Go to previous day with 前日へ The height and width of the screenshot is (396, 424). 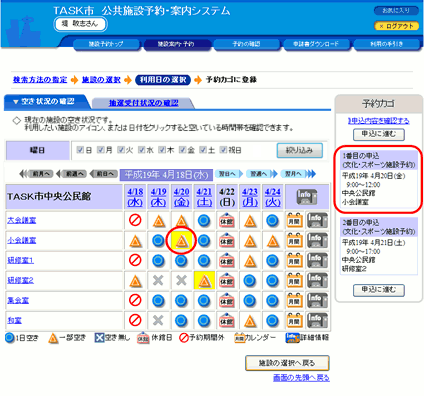pos(103,174)
